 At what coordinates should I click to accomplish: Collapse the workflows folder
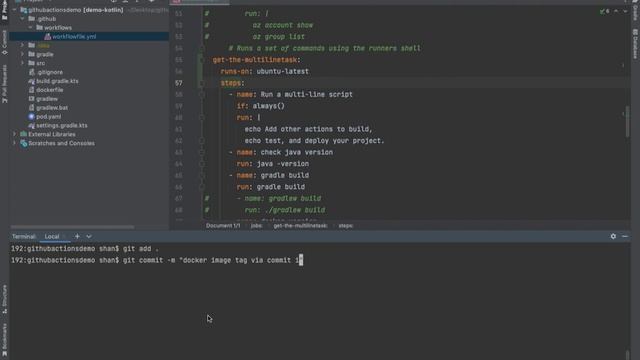pos(31,27)
